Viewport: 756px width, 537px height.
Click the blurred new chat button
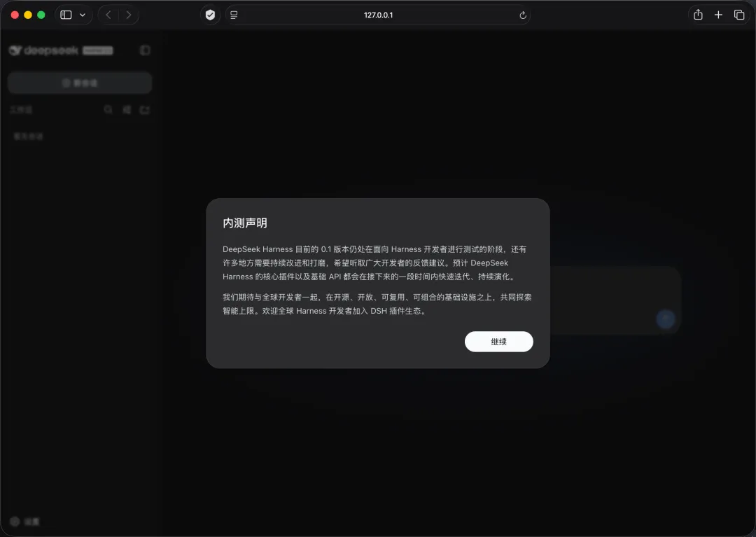click(80, 83)
